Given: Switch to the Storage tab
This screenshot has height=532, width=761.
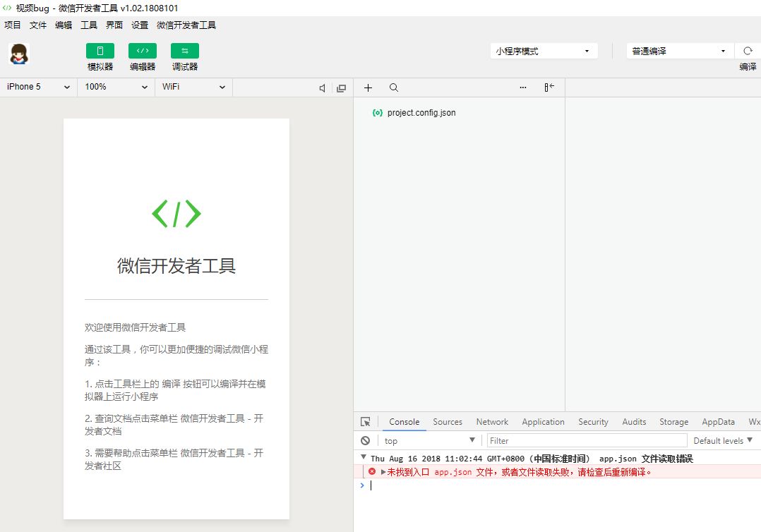Looking at the screenshot, I should (x=673, y=422).
